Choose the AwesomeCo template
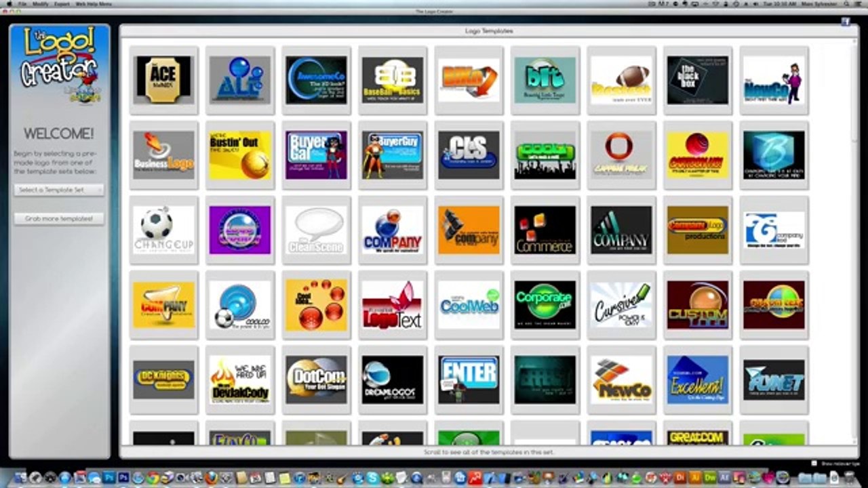This screenshot has height=488, width=868. [316, 80]
